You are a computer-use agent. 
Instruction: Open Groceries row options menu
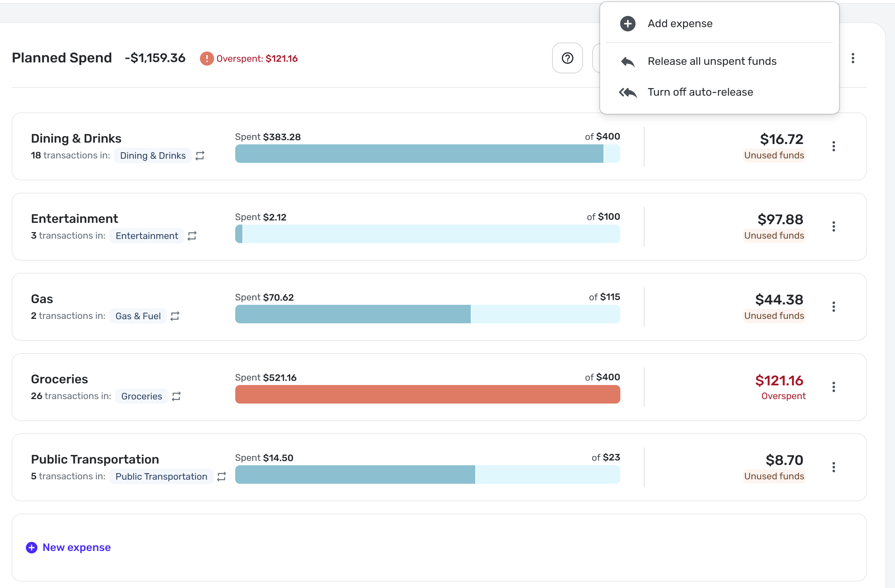point(833,387)
